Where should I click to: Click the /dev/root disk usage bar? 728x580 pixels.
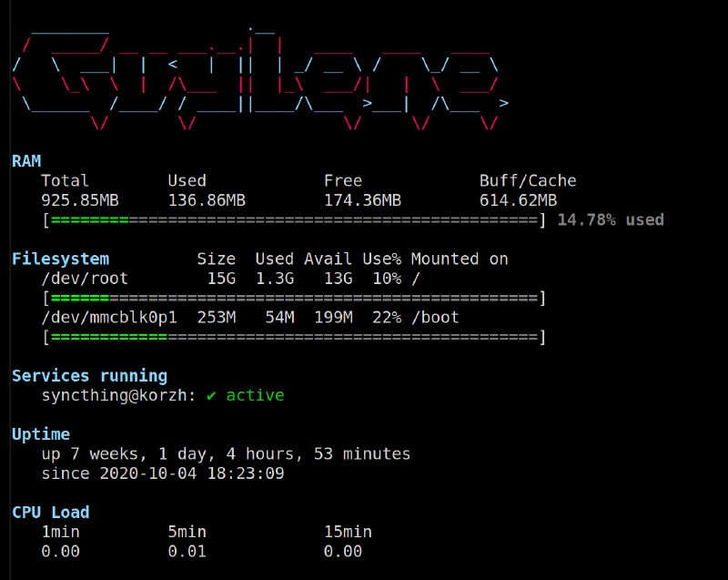click(x=294, y=299)
